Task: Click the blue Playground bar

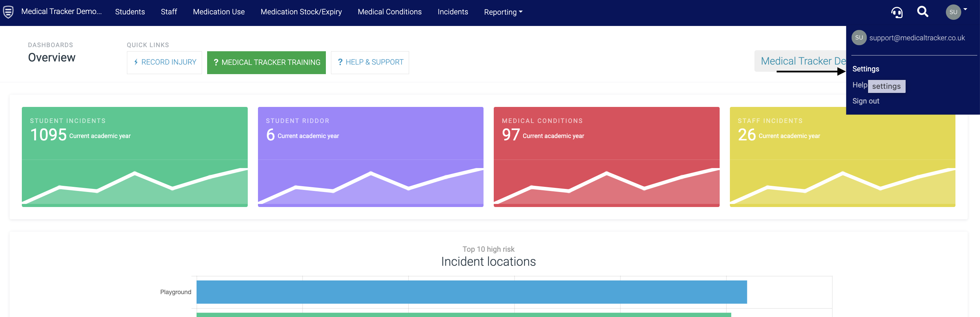Action: [x=472, y=292]
